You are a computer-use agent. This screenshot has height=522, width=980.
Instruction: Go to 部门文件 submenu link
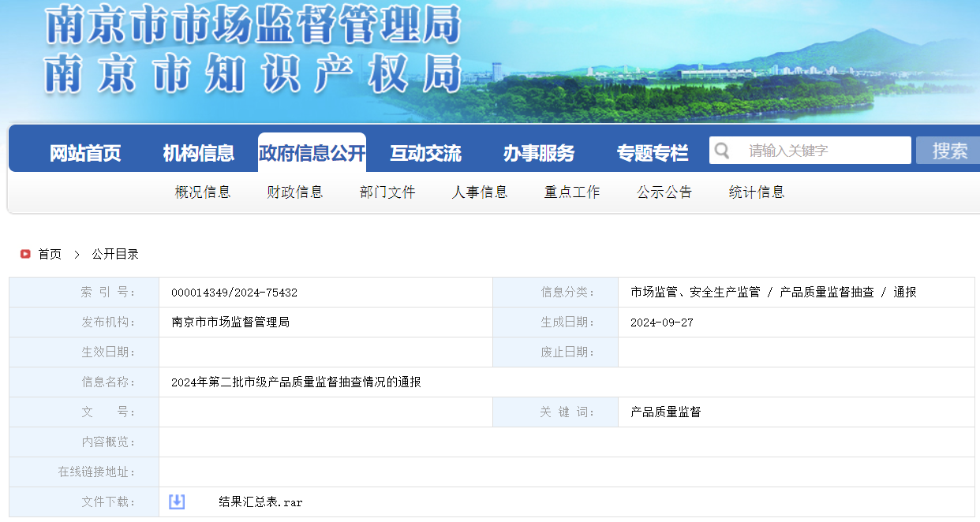387,192
